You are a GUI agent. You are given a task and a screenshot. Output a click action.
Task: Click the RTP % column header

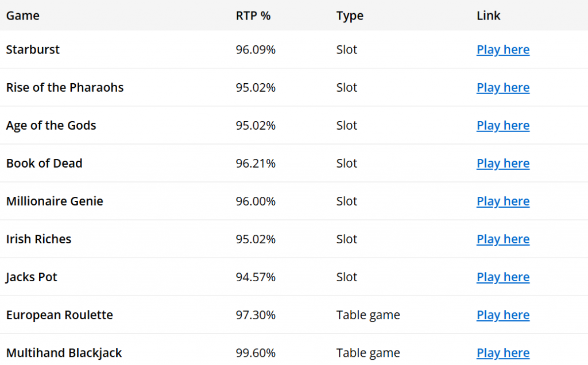pyautogui.click(x=253, y=15)
